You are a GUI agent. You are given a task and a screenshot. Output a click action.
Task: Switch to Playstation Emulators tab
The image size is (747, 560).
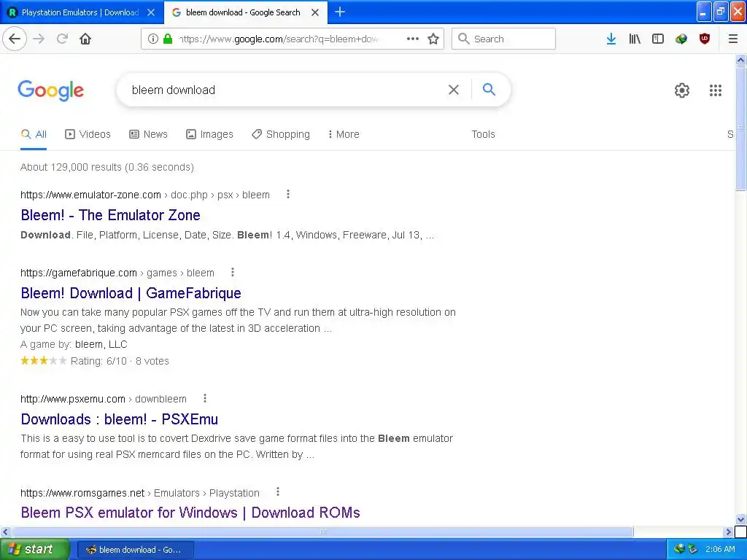point(82,12)
